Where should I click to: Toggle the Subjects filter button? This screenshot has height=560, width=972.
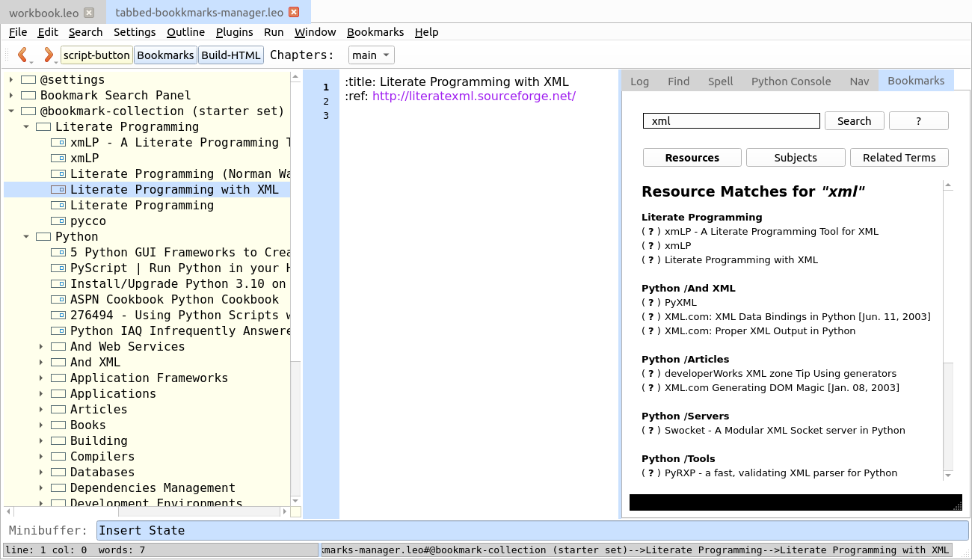click(795, 158)
